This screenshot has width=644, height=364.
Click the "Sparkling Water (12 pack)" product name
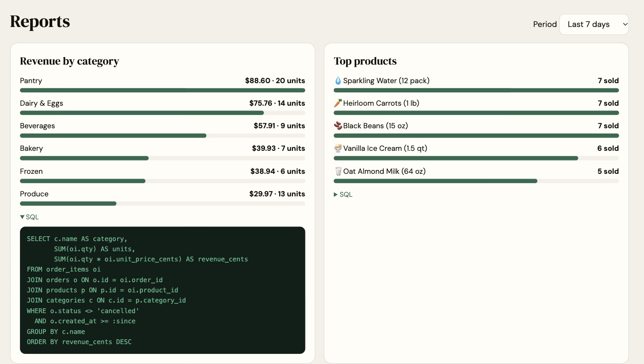pyautogui.click(x=386, y=80)
